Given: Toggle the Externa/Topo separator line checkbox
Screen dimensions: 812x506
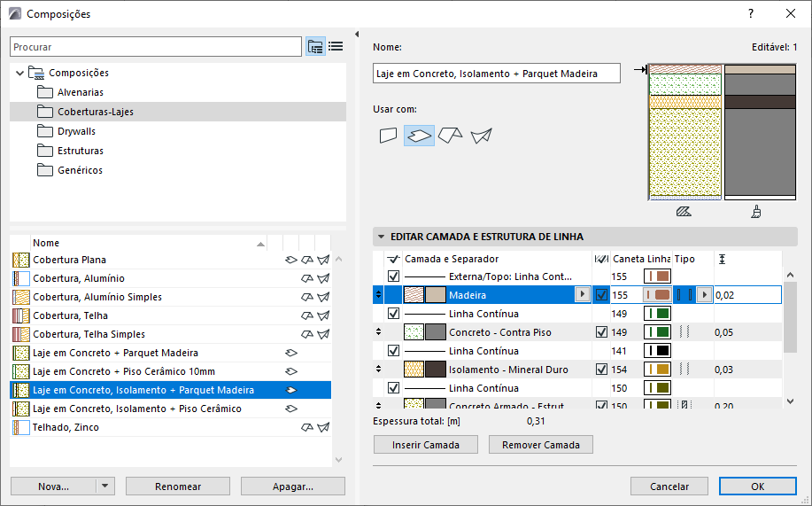Looking at the screenshot, I should pos(393,276).
